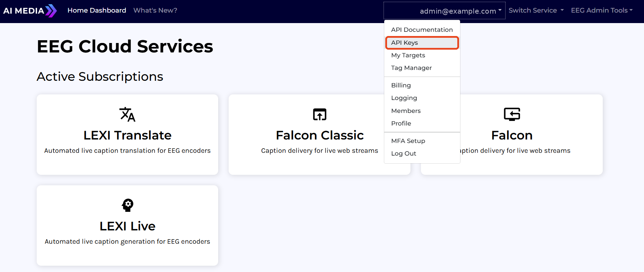Go to Home Dashboard
Viewport: 644px width, 272px height.
click(x=97, y=10)
